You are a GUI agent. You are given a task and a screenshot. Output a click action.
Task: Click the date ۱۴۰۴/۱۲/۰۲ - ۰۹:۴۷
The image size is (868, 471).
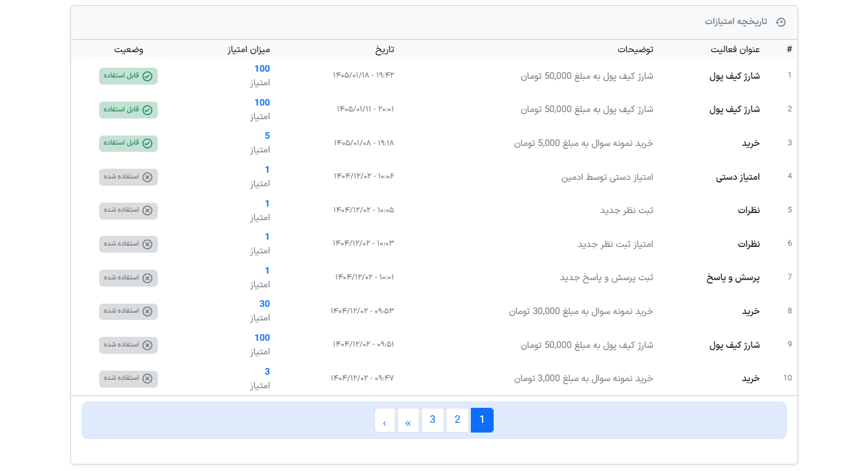coord(363,378)
